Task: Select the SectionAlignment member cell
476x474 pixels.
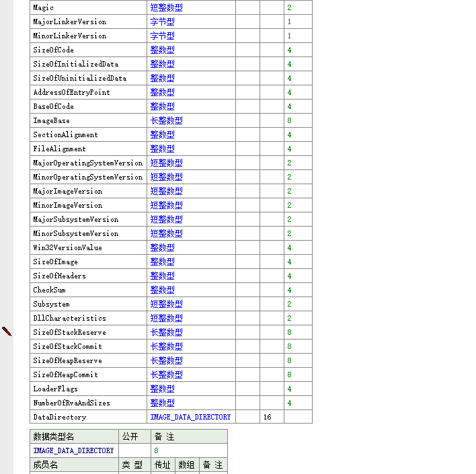Action: (x=88, y=134)
